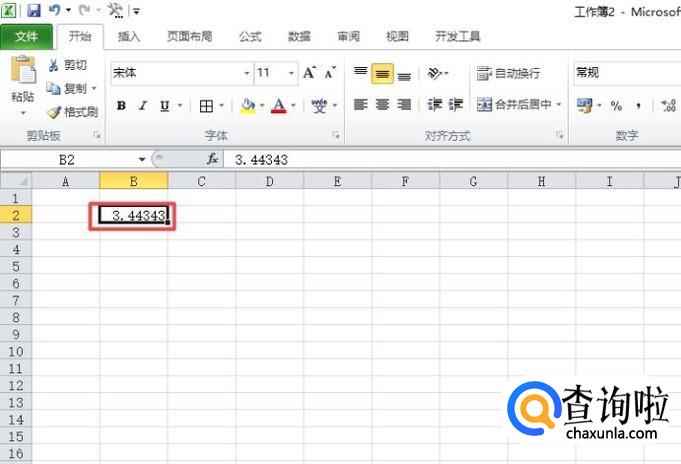Image resolution: width=681 pixels, height=464 pixels.
Task: Select cell B2 containing 3.44343
Action: point(134,215)
